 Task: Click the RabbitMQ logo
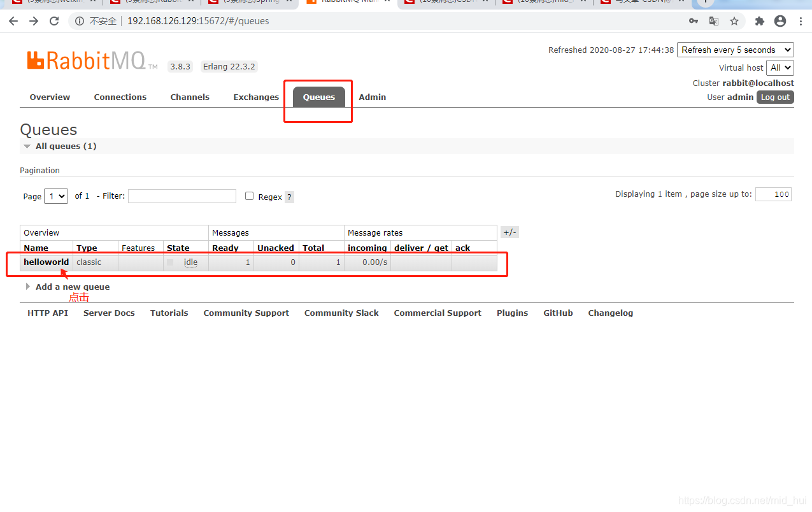(92, 60)
